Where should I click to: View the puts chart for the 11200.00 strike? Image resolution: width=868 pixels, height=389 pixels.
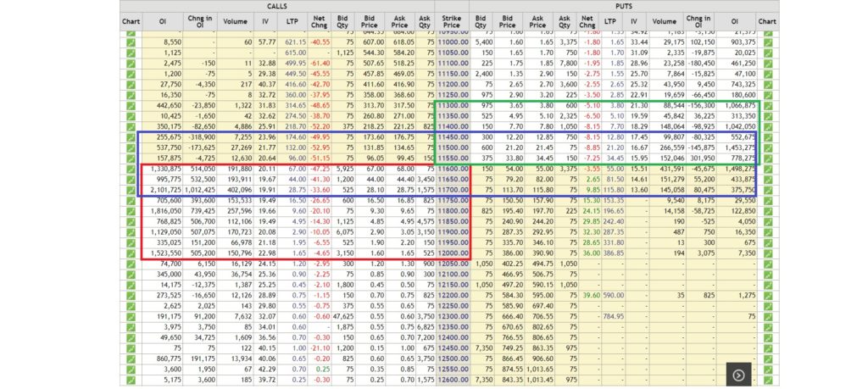pyautogui.click(x=768, y=84)
